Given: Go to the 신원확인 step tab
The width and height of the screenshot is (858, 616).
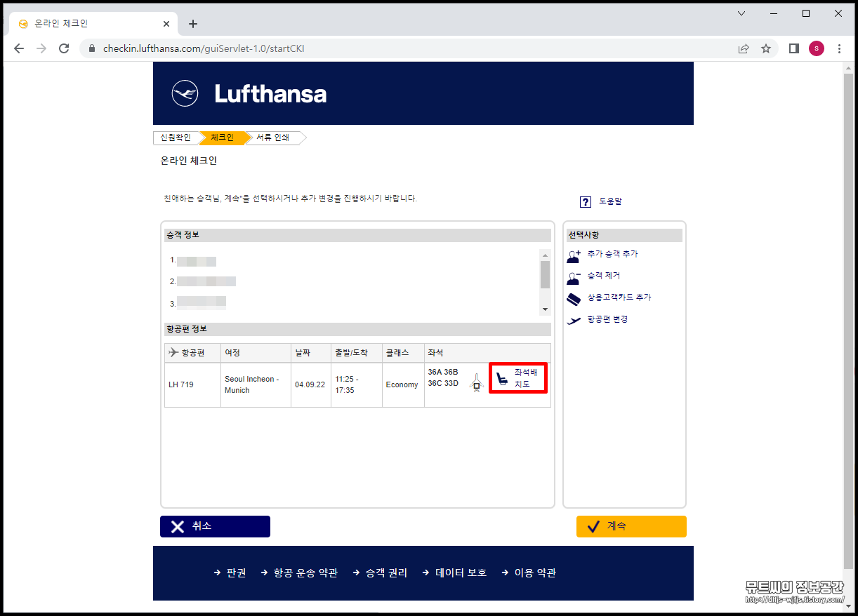Looking at the screenshot, I should coord(176,138).
